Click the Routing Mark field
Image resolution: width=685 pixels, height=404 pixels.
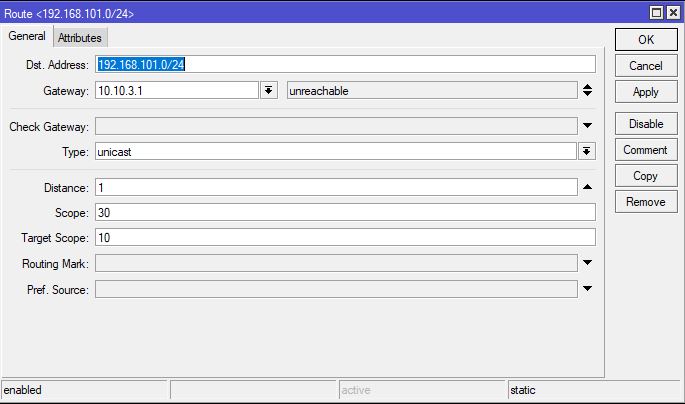336,263
